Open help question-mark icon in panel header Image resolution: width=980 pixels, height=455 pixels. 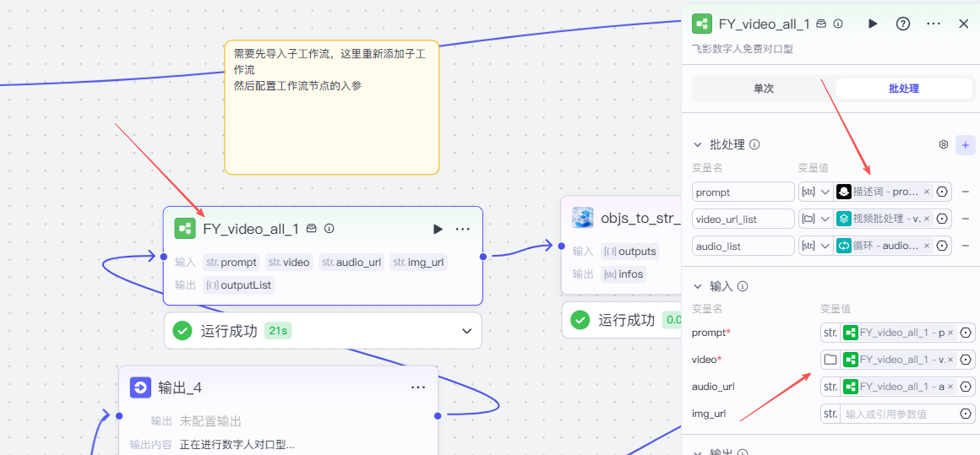903,24
